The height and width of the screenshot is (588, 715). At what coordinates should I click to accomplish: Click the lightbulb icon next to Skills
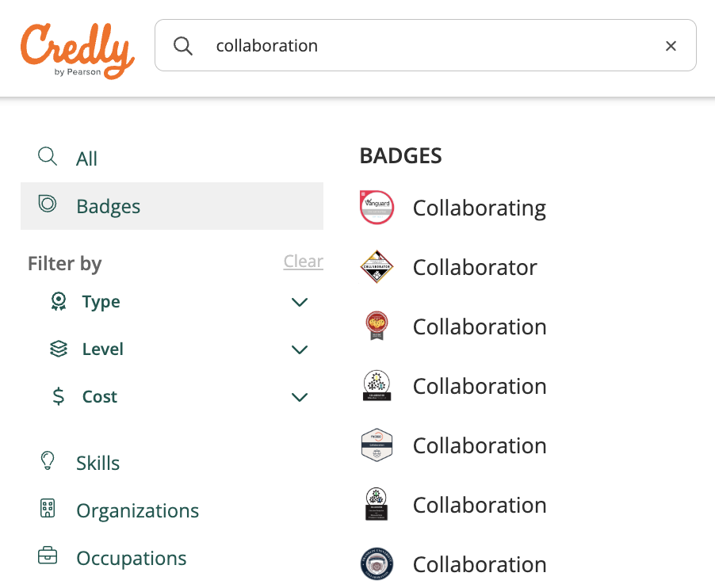click(x=48, y=461)
